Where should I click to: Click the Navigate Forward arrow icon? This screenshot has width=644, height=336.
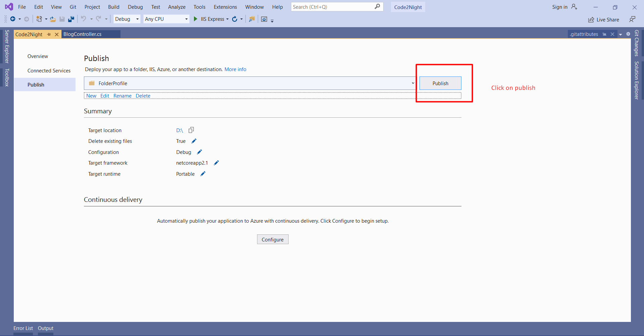click(x=27, y=19)
